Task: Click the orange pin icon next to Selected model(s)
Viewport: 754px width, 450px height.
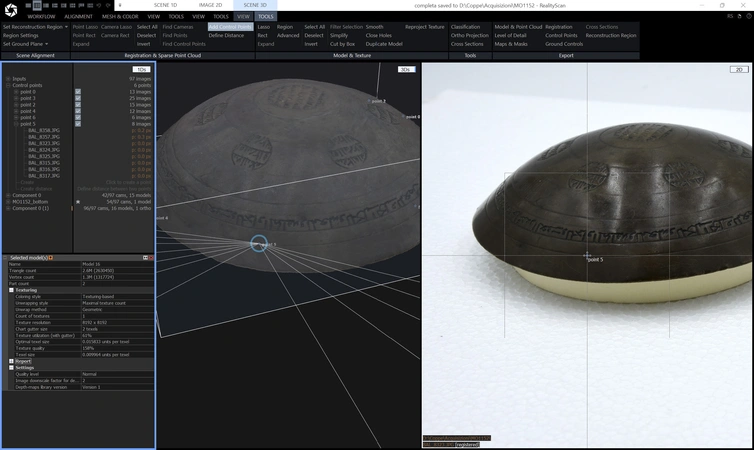Action: tap(50, 258)
